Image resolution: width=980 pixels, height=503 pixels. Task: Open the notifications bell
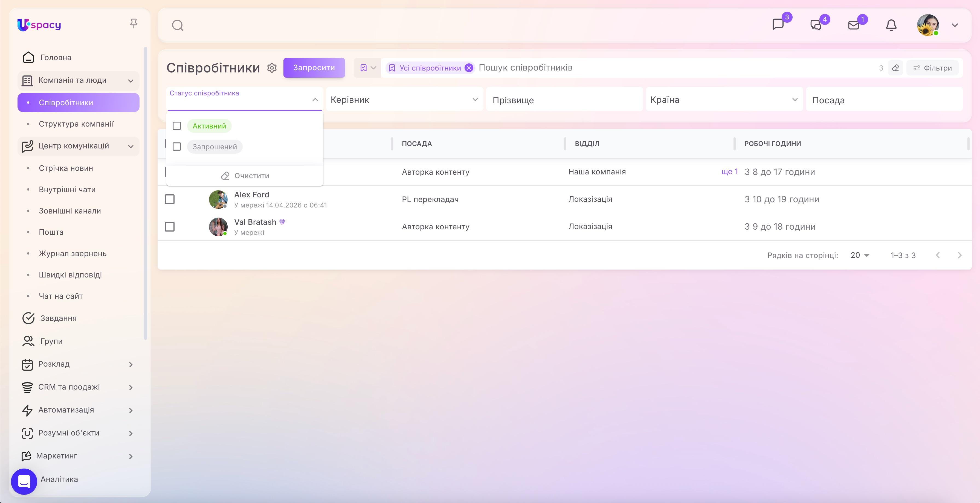[x=891, y=25]
